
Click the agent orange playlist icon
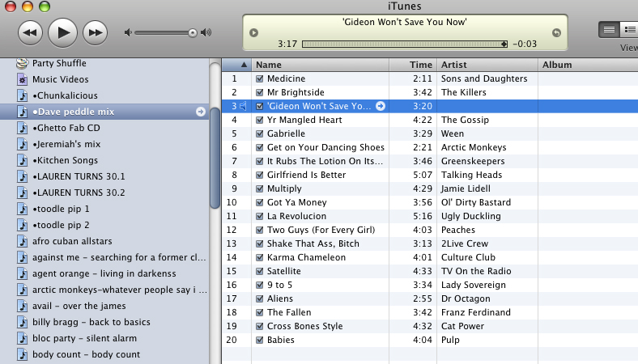[23, 273]
